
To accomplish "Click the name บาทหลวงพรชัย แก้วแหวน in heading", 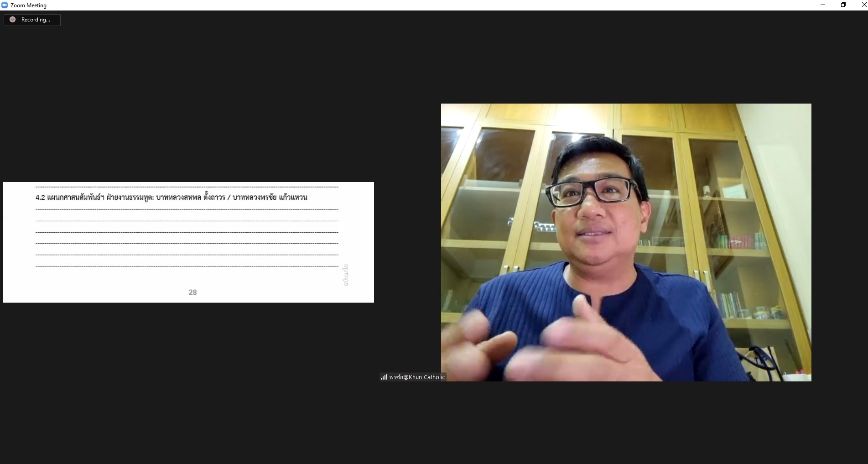I will pyautogui.click(x=270, y=197).
